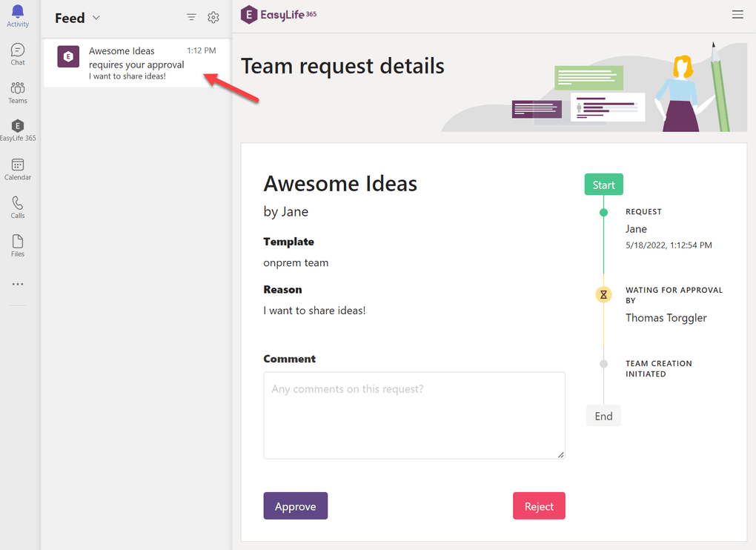Image resolution: width=756 pixels, height=550 pixels.
Task: Open Chat from the left rail
Action: [x=18, y=54]
